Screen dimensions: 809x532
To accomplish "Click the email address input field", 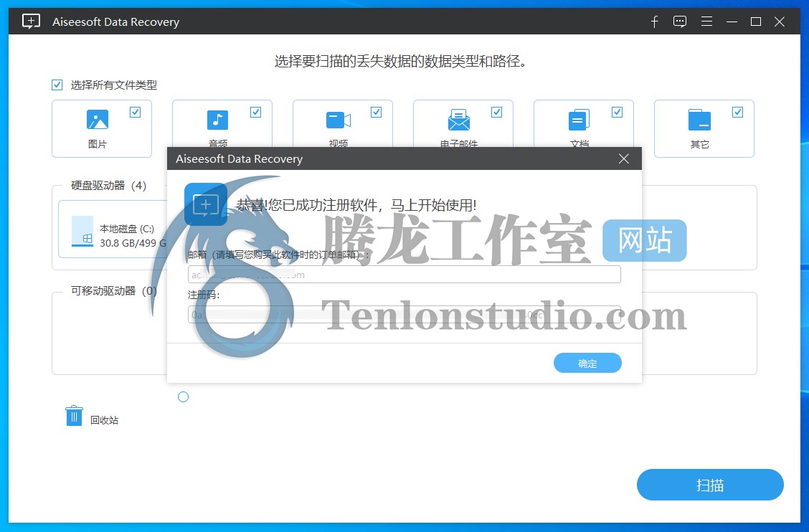I will [x=404, y=275].
